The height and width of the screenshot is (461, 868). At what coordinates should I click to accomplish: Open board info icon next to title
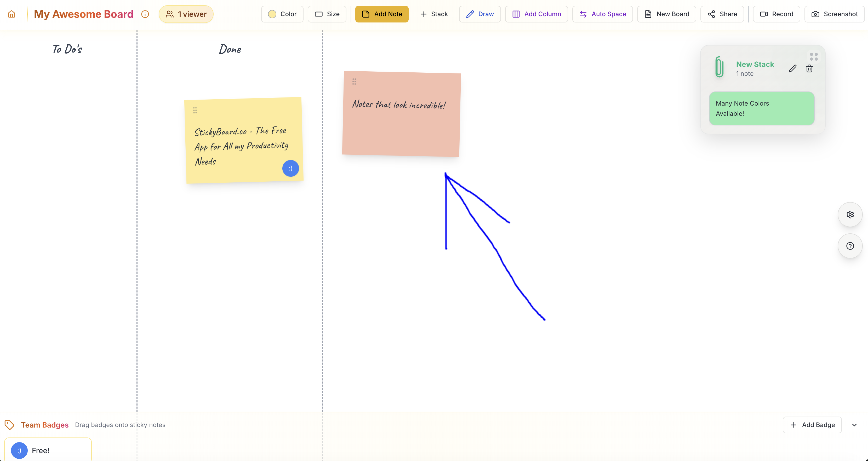tap(145, 14)
